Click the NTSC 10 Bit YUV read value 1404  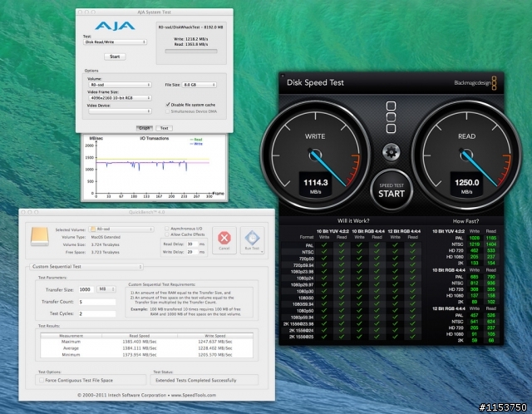[490, 244]
